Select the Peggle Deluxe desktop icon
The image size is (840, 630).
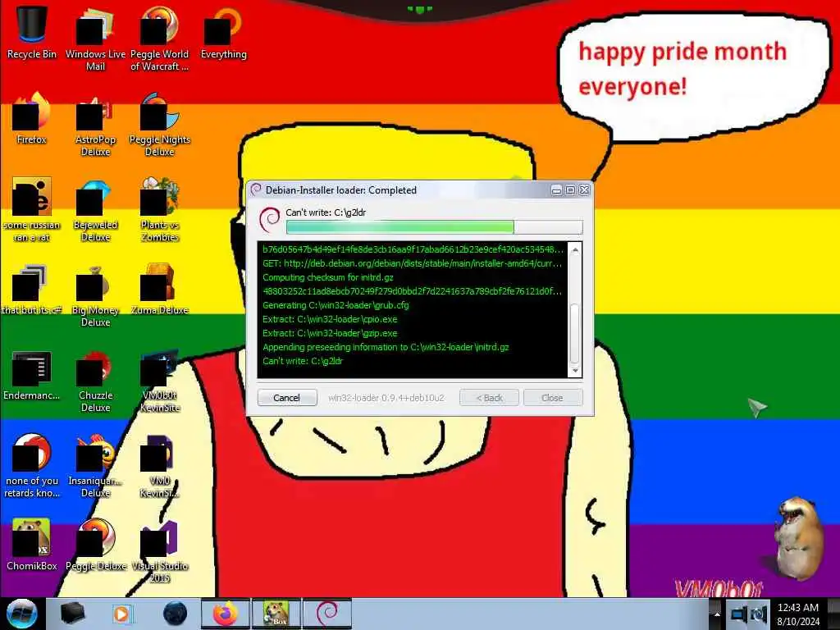pyautogui.click(x=95, y=545)
